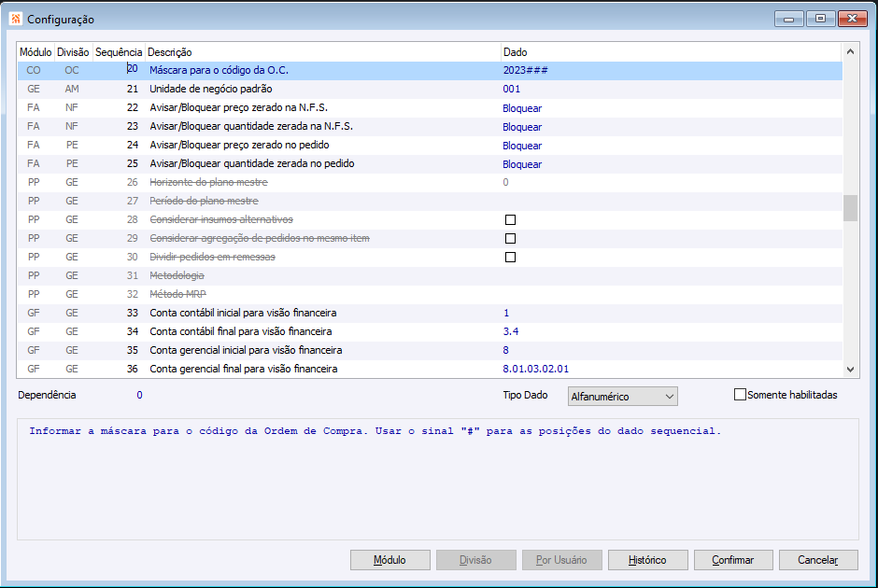Viewport: 878px width, 588px height.
Task: Toggle the Considerar insumos alternativos checkbox
Action: pos(510,220)
